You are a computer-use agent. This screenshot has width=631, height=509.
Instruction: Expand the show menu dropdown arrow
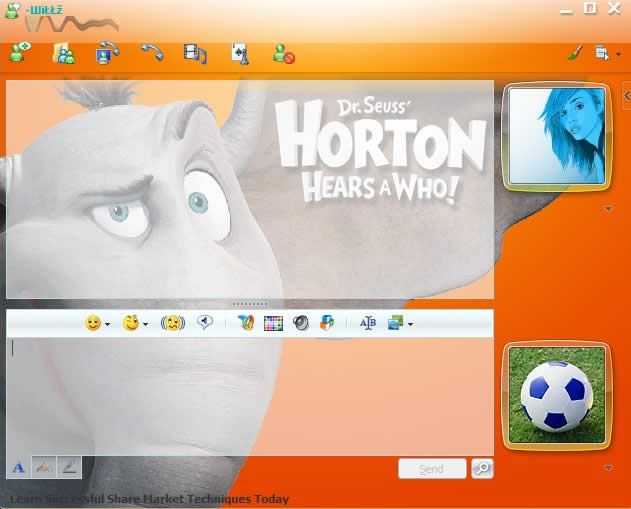tap(619, 54)
